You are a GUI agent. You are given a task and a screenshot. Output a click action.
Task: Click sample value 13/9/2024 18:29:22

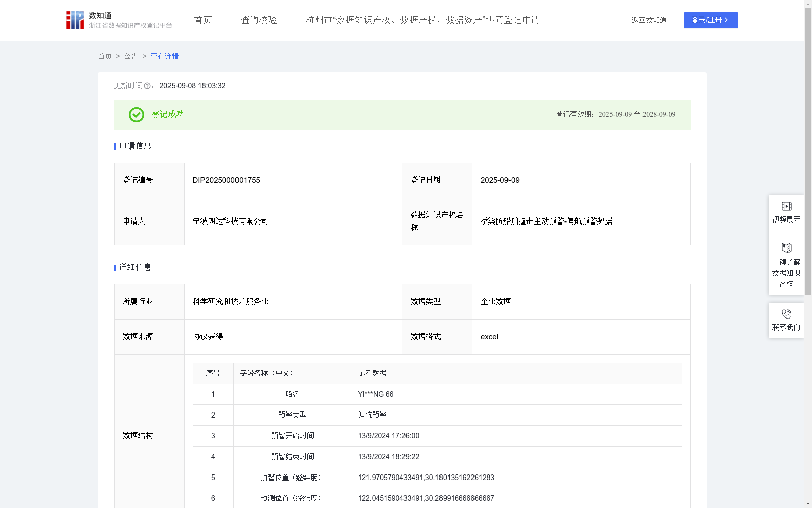click(x=389, y=457)
